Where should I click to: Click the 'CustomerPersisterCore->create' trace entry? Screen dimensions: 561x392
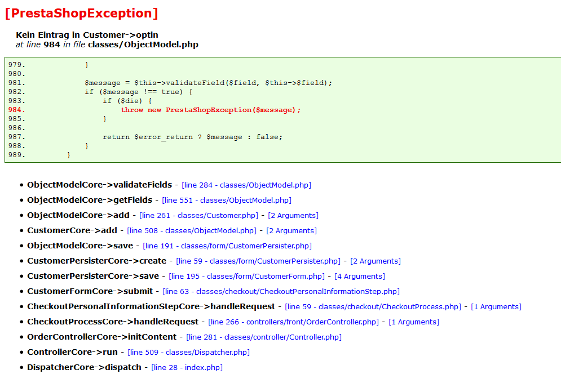point(96,261)
